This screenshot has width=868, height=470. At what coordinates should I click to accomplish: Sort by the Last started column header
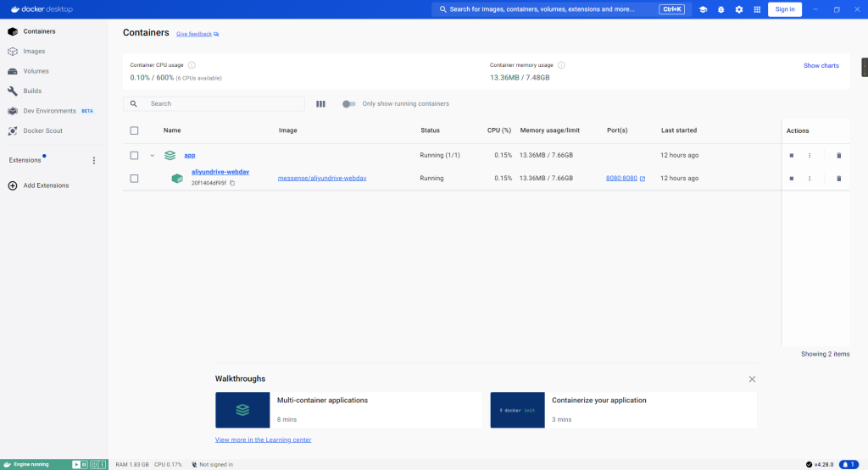pyautogui.click(x=679, y=130)
